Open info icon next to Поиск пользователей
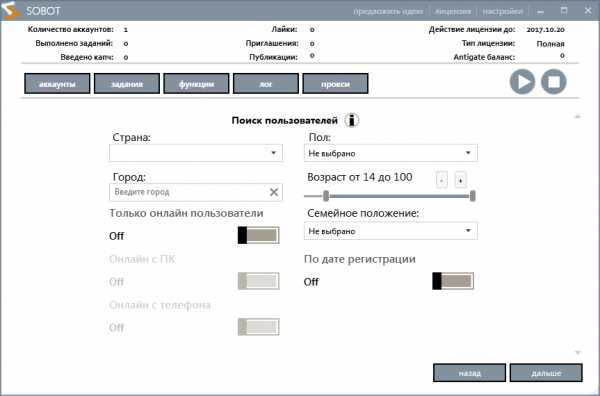 352,121
